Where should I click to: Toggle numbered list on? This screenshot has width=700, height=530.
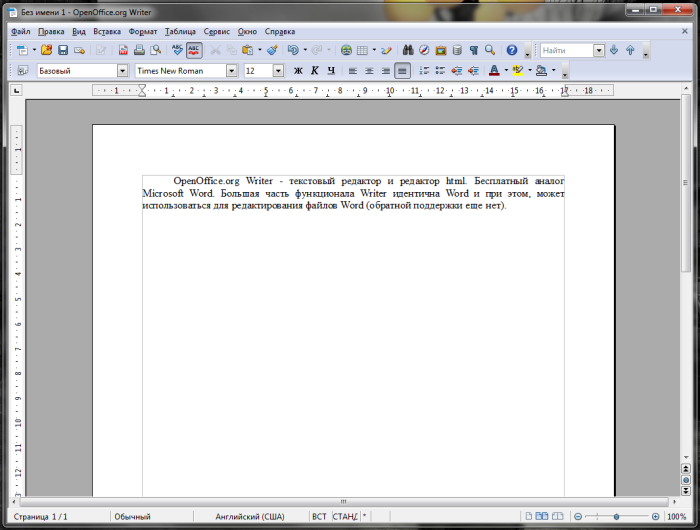[424, 71]
